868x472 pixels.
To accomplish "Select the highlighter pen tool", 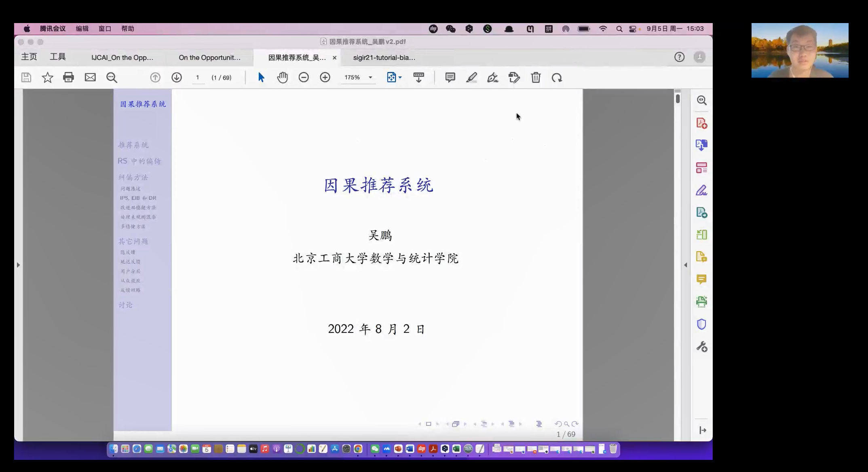I will pyautogui.click(x=471, y=77).
